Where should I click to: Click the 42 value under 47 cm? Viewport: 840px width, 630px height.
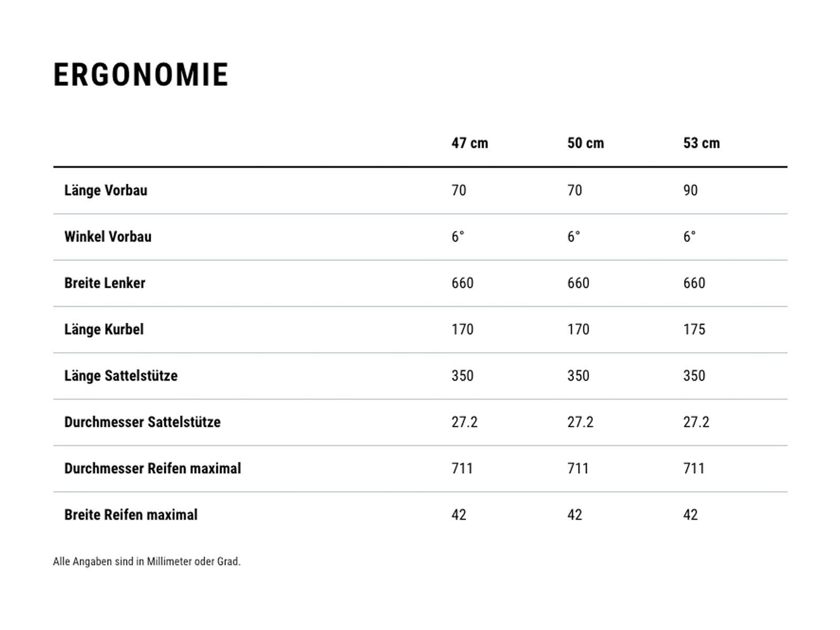click(458, 514)
